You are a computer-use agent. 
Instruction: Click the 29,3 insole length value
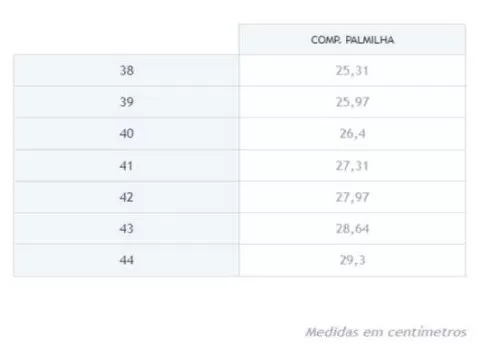coord(352,260)
